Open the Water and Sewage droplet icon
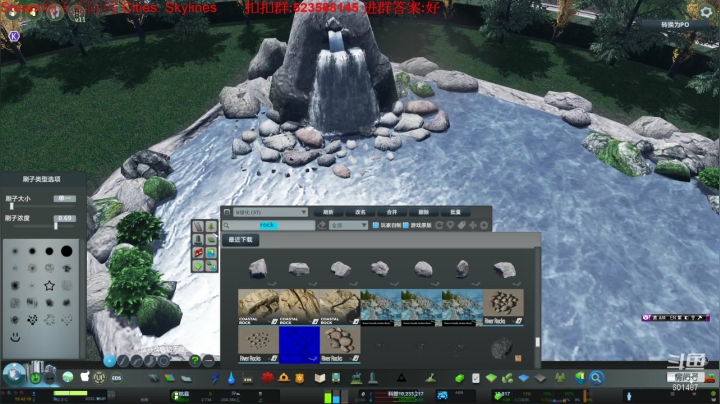 [231, 378]
